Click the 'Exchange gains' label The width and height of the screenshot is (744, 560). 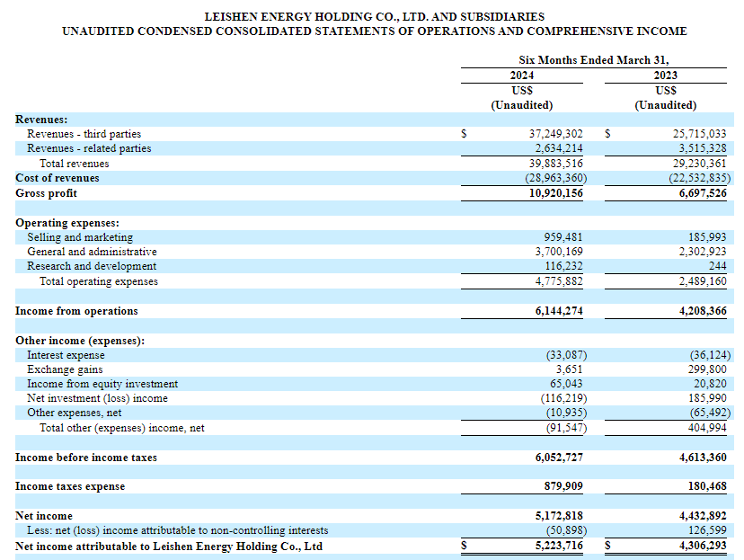click(x=65, y=369)
